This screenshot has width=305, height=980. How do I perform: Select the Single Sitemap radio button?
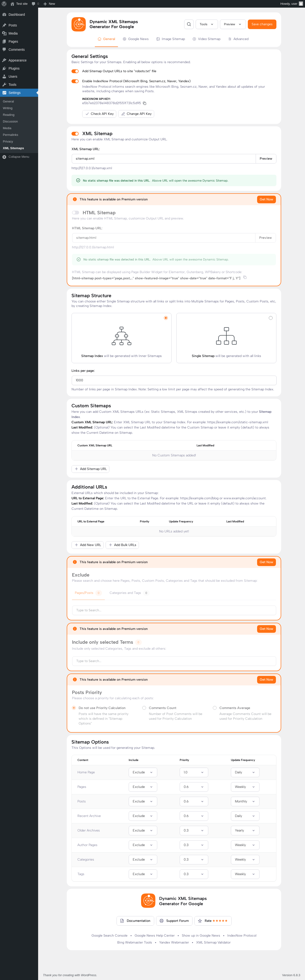[x=270, y=318]
